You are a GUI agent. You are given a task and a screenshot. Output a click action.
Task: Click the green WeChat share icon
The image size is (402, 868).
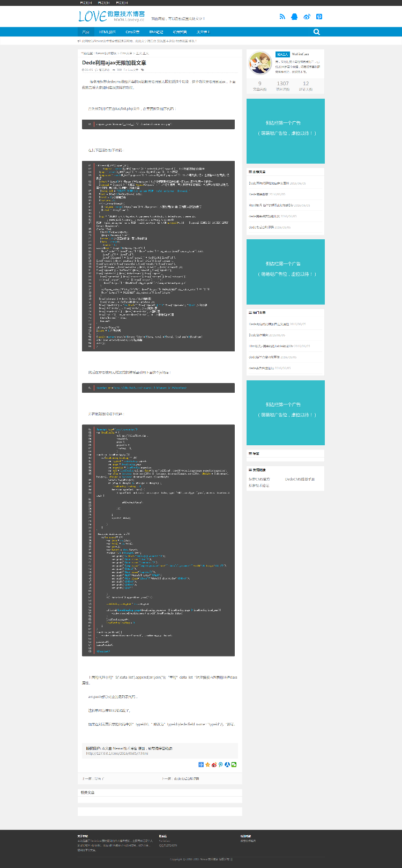click(x=234, y=764)
